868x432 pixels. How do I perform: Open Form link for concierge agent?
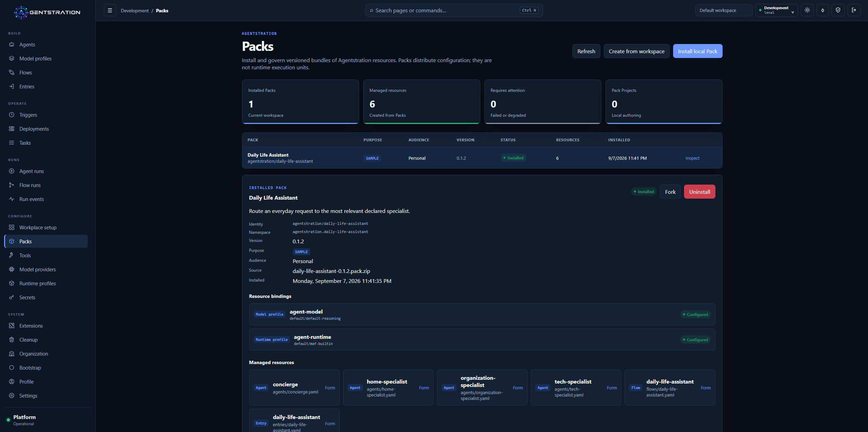(330, 388)
